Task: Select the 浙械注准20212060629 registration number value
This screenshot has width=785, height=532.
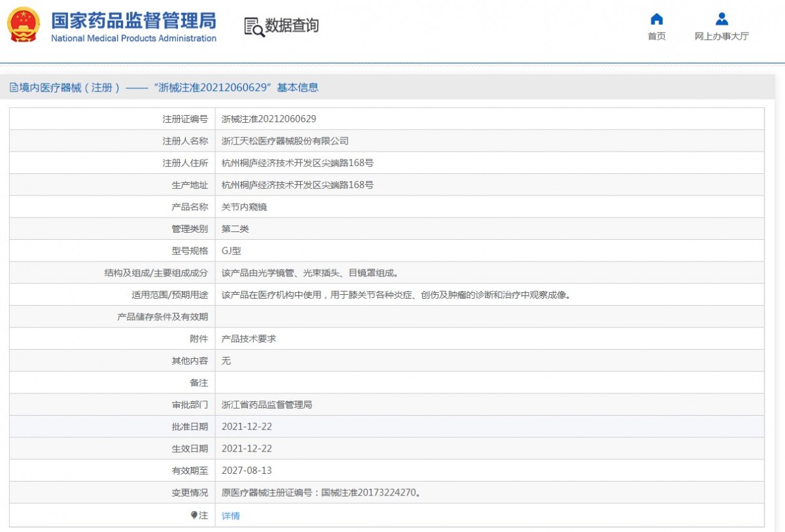Action: coord(269,119)
